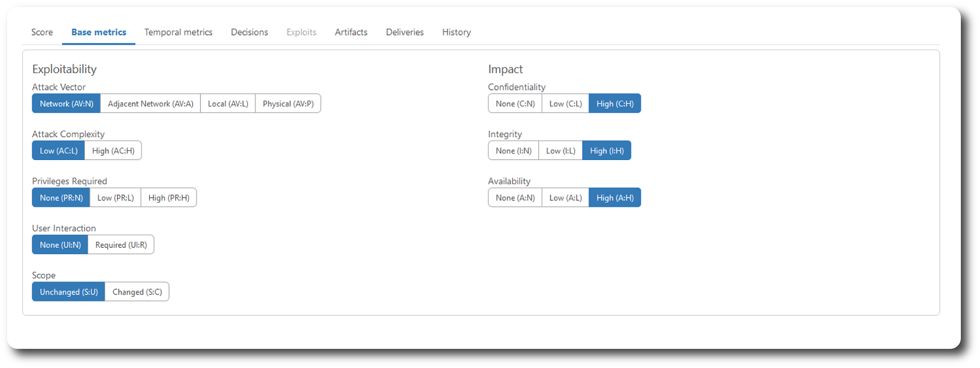Select Low (PR:L) privileges required

115,198
